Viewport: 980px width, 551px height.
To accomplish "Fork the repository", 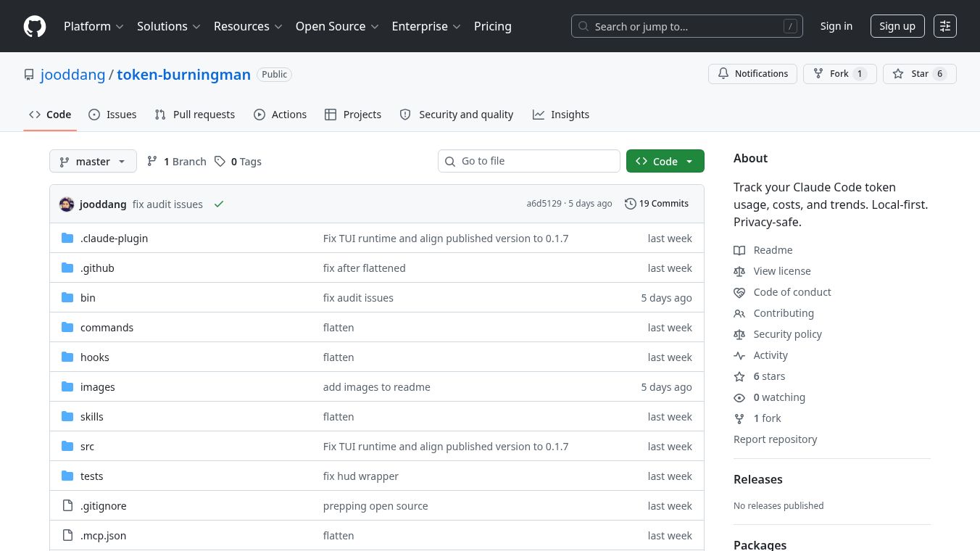I will point(839,74).
